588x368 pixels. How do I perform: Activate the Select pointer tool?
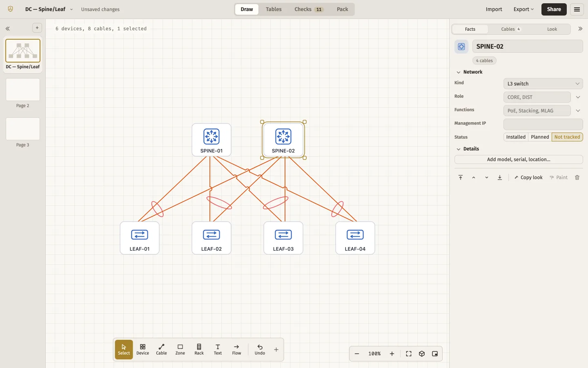click(124, 350)
